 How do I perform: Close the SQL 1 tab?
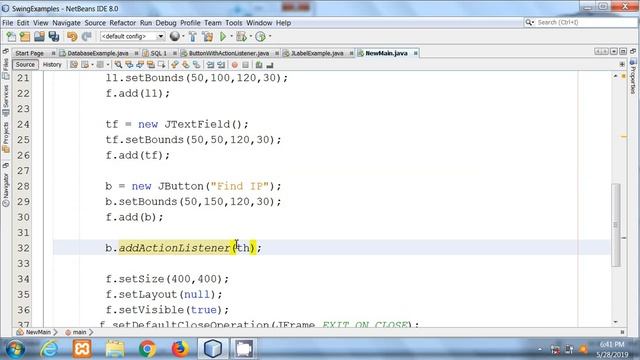[x=175, y=53]
